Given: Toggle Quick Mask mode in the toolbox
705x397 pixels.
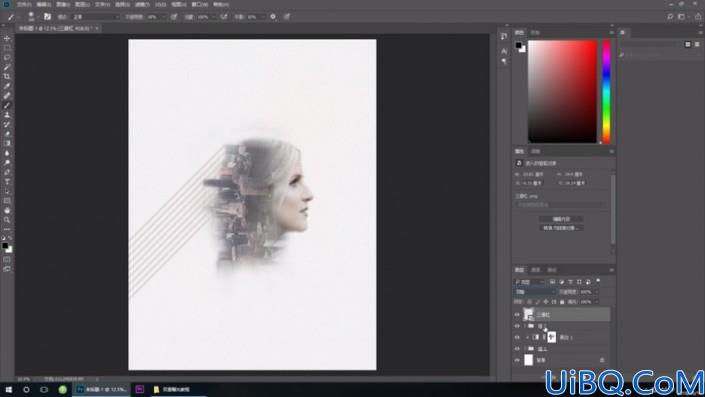Looking at the screenshot, I should (x=7, y=259).
